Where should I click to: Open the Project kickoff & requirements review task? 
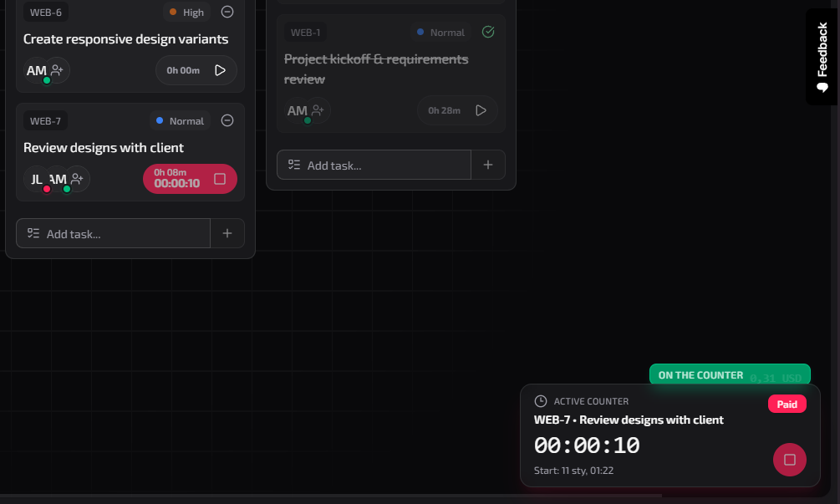pos(376,69)
